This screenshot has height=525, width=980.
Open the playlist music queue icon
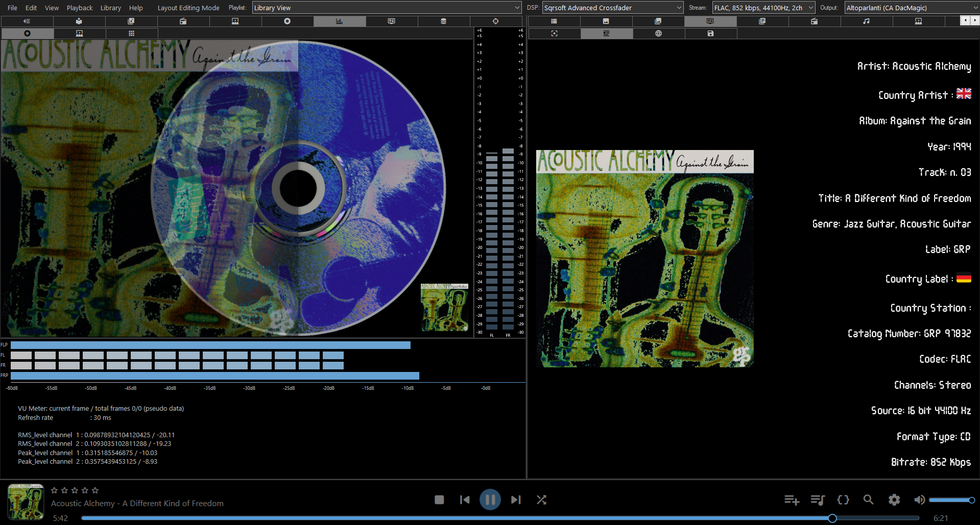(x=818, y=499)
